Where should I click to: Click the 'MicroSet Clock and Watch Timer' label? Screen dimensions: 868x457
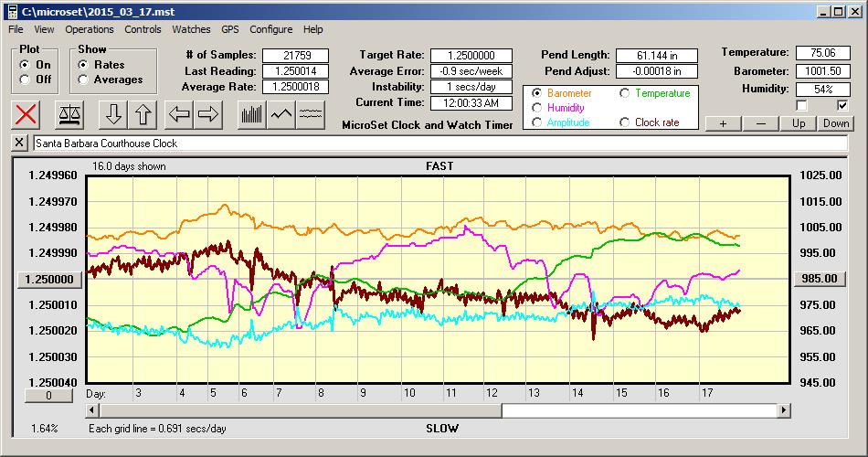(x=428, y=125)
